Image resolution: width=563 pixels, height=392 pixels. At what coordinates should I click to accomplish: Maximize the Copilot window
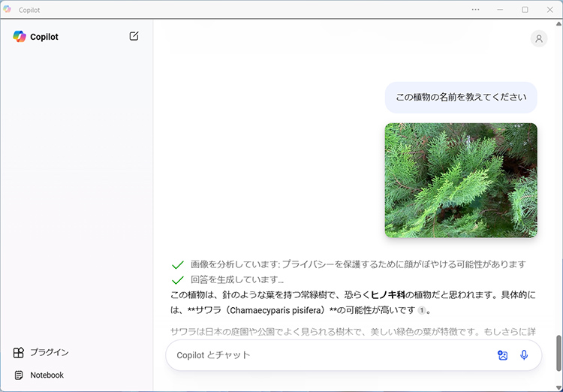[525, 10]
